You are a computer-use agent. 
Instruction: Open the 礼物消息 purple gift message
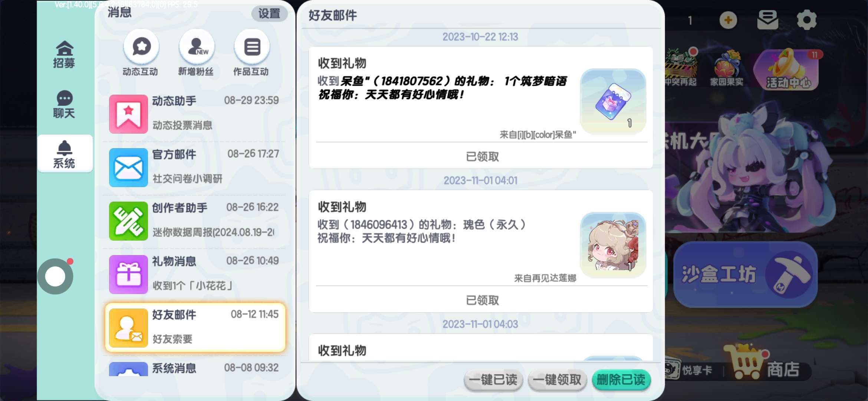pos(195,274)
